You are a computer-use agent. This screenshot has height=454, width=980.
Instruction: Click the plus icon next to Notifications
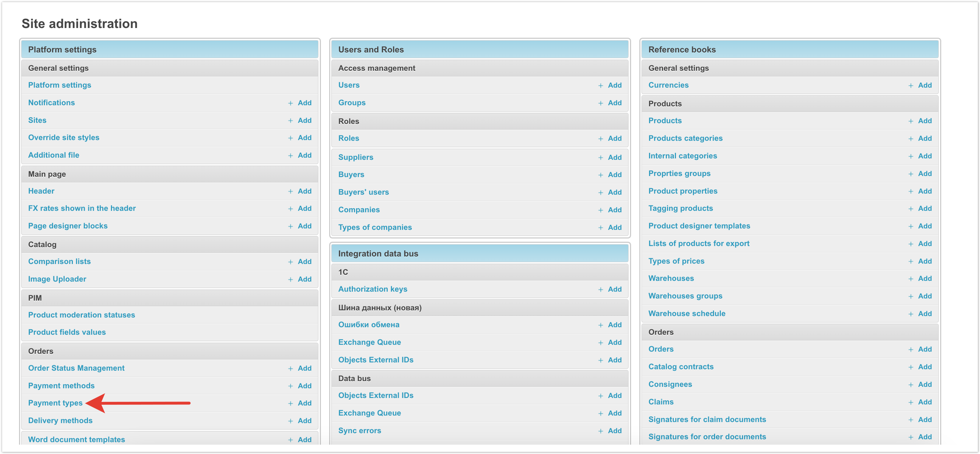(290, 103)
